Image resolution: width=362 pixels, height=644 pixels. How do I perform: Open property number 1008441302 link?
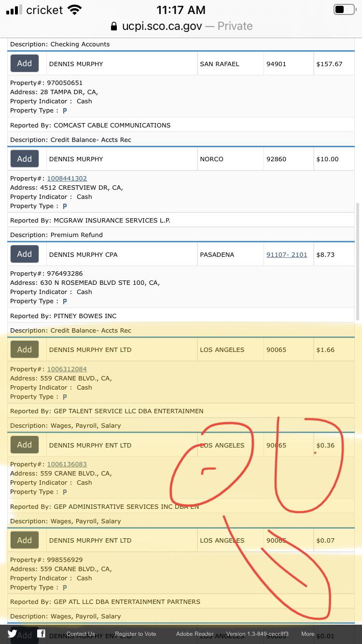[x=67, y=178]
